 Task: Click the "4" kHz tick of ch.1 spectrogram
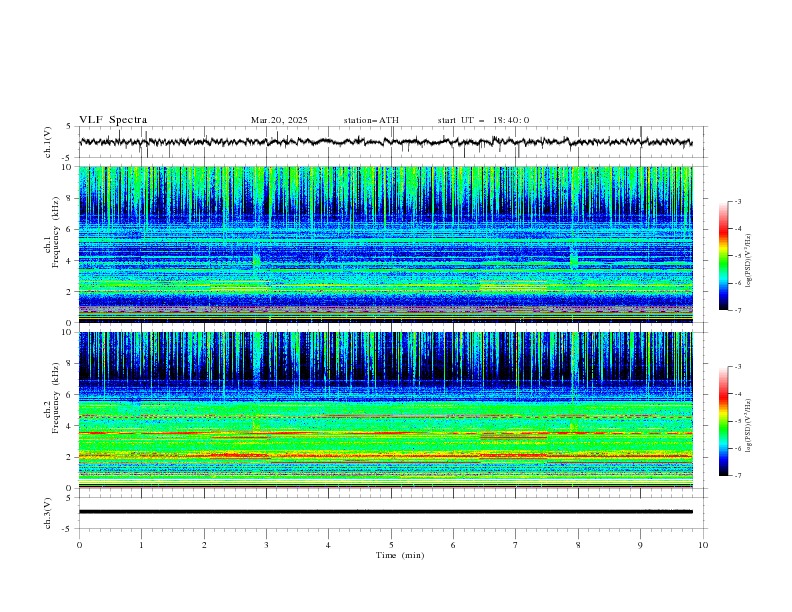[71, 261]
